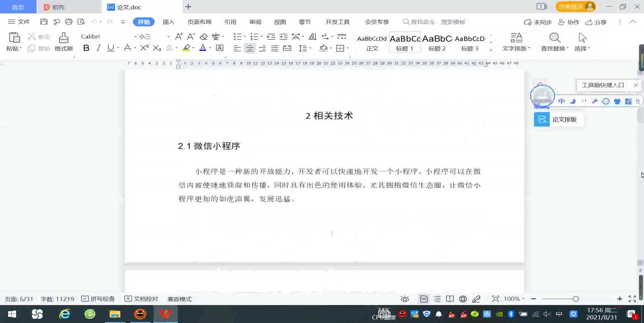This screenshot has width=644, height=323.
Task: Toggle bold formatting
Action: tap(86, 48)
